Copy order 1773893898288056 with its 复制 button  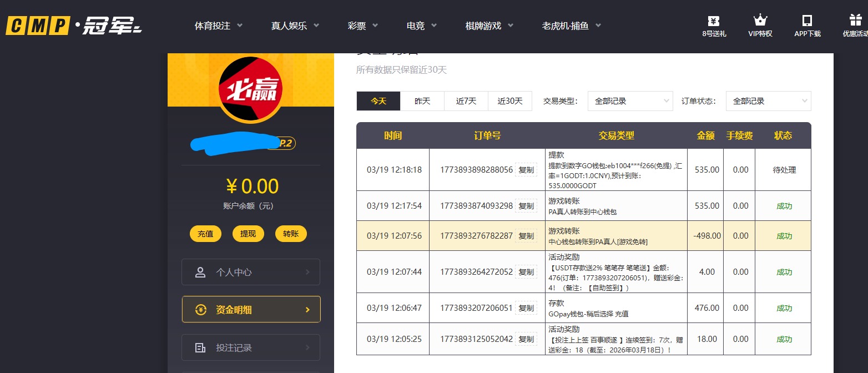526,170
